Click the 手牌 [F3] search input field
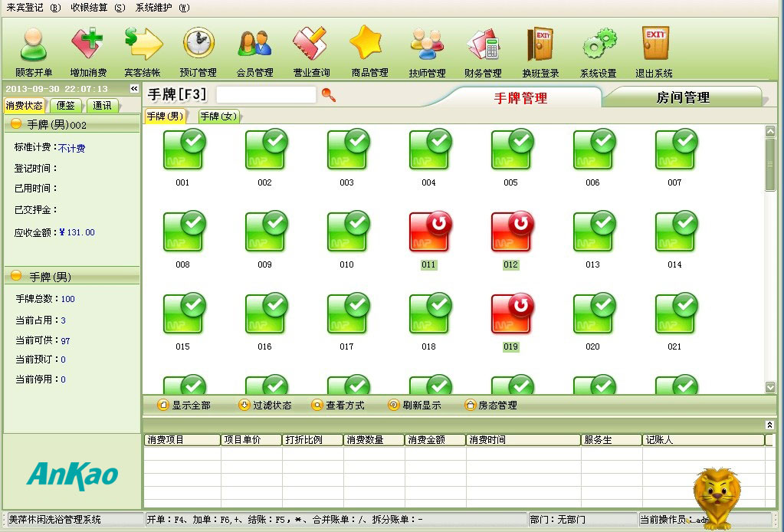 pos(265,94)
